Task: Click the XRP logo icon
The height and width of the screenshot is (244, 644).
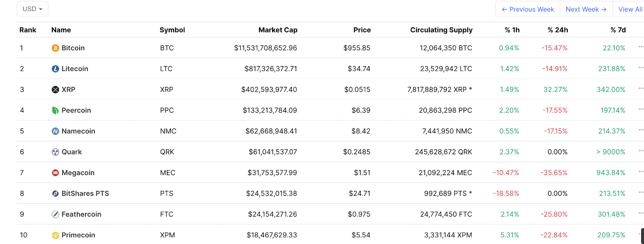Action: 56,90
